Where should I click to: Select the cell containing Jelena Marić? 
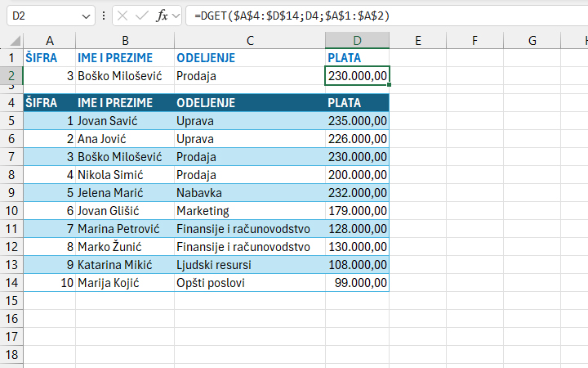pyautogui.click(x=124, y=192)
